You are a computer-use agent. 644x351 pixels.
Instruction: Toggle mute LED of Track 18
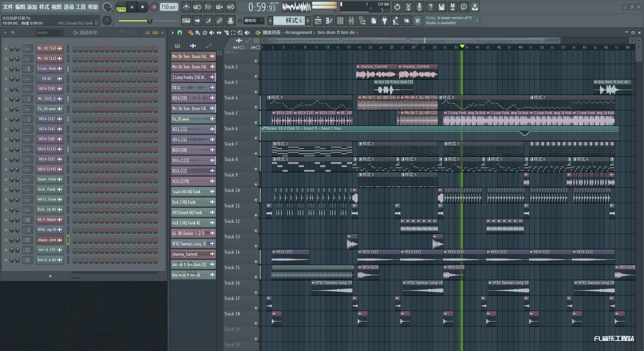(256, 323)
